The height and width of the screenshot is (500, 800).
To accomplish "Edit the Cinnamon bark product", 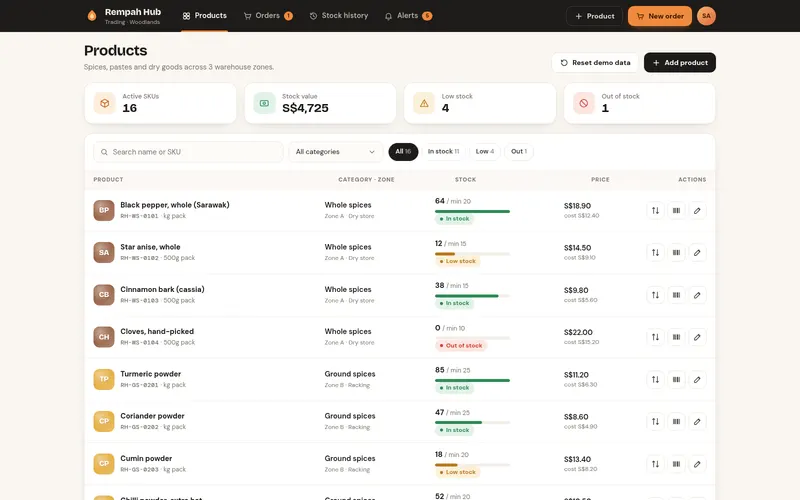I will coord(697,295).
